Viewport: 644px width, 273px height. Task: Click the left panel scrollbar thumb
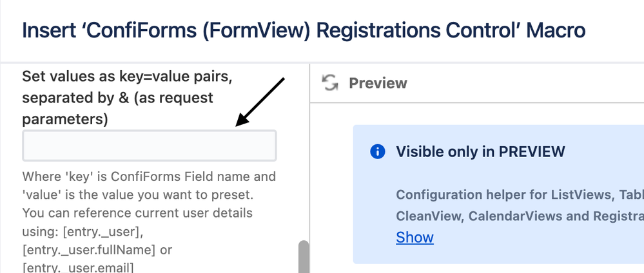(304, 257)
